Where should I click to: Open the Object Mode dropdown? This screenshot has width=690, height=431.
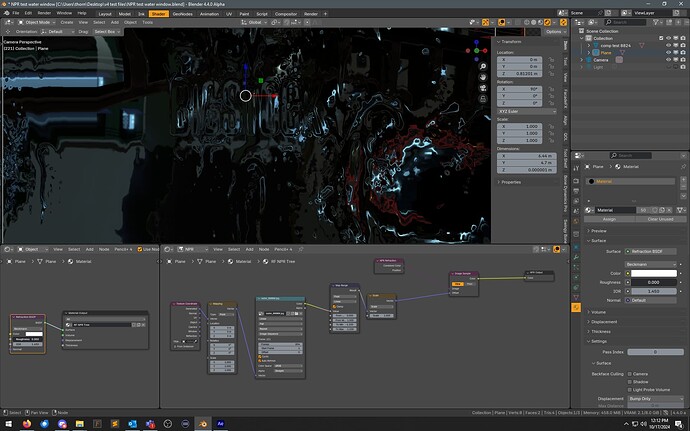pos(36,22)
